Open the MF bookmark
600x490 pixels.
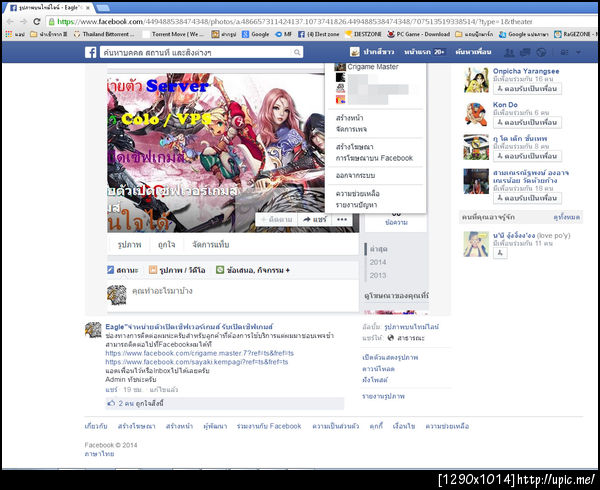click(284, 34)
